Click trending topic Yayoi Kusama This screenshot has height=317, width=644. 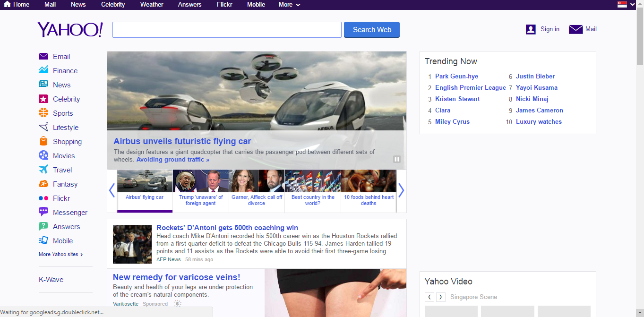coord(537,87)
